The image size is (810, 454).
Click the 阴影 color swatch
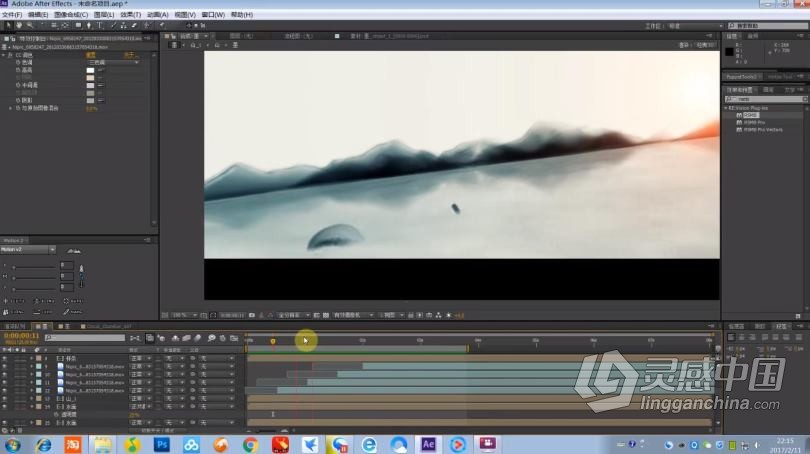(90, 100)
